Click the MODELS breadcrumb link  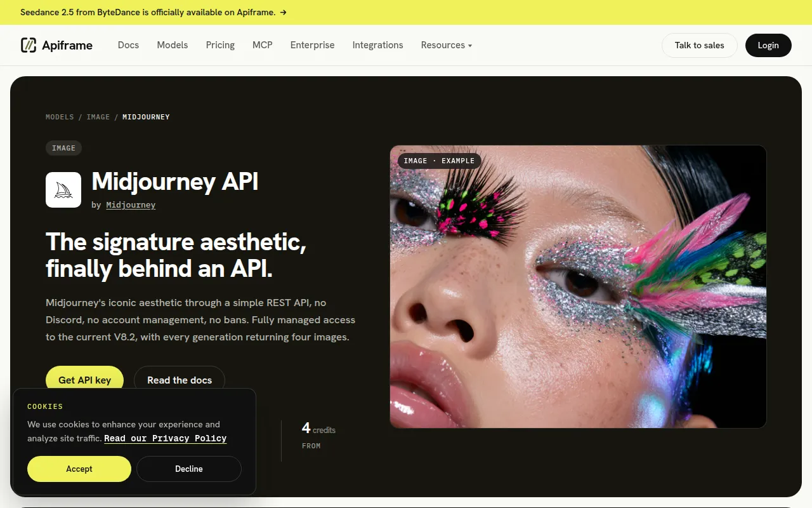click(x=60, y=117)
